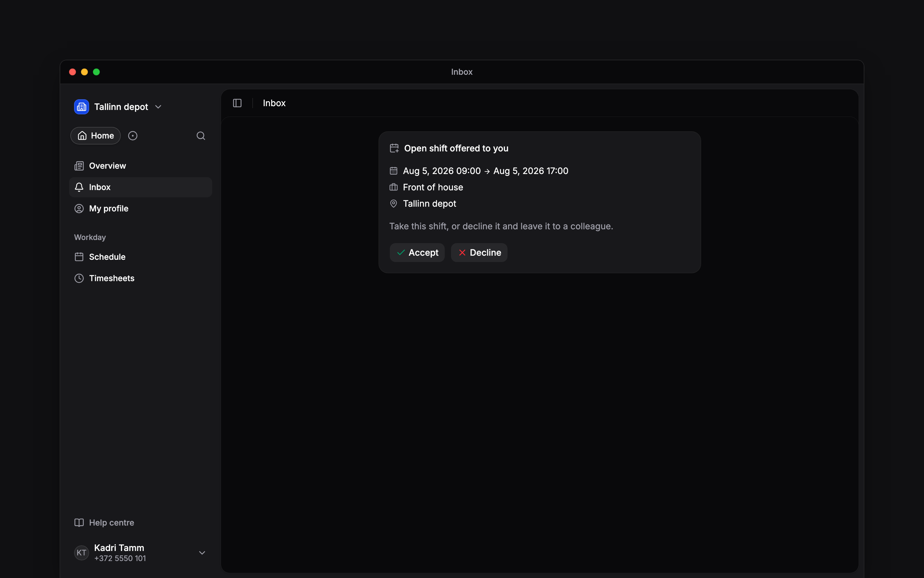
Task: Click the Overview newspaper icon
Action: click(79, 166)
